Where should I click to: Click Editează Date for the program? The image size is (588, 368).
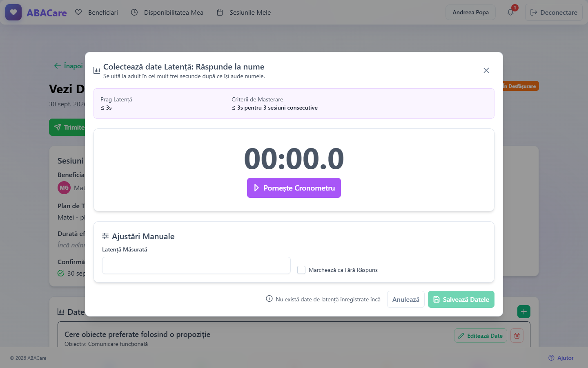481,336
